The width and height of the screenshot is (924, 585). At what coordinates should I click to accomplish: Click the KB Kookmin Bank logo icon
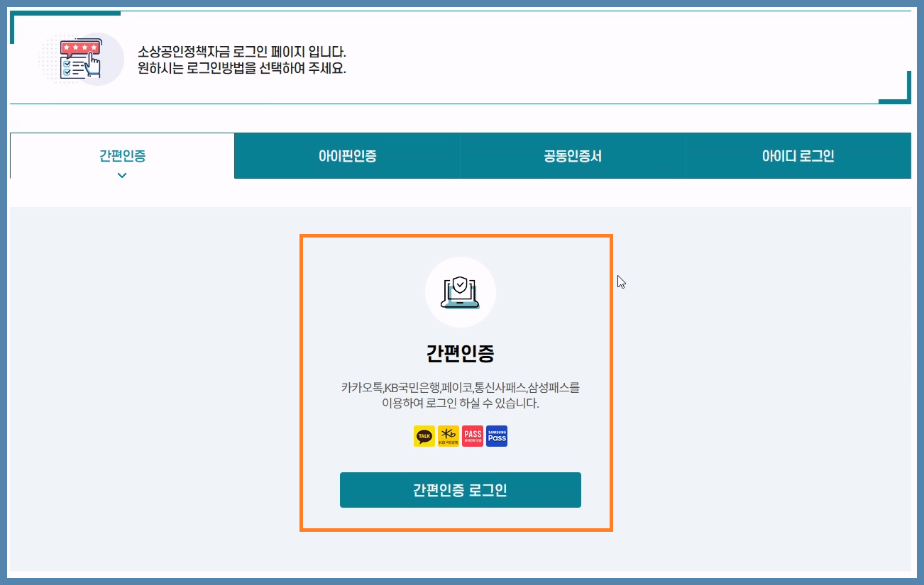449,436
